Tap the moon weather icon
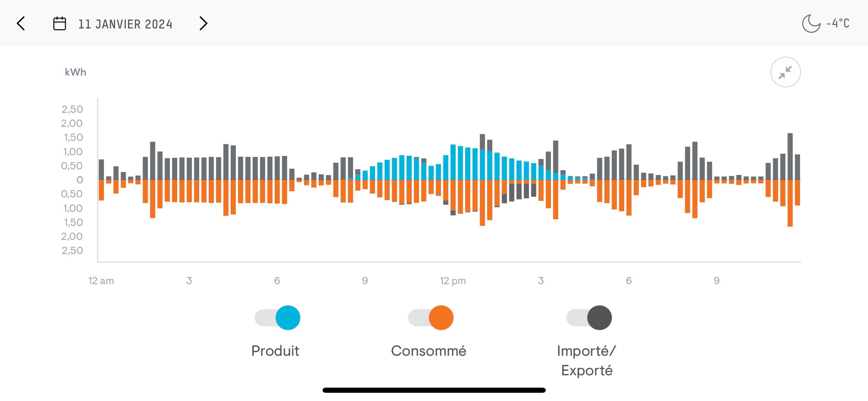 click(x=811, y=24)
